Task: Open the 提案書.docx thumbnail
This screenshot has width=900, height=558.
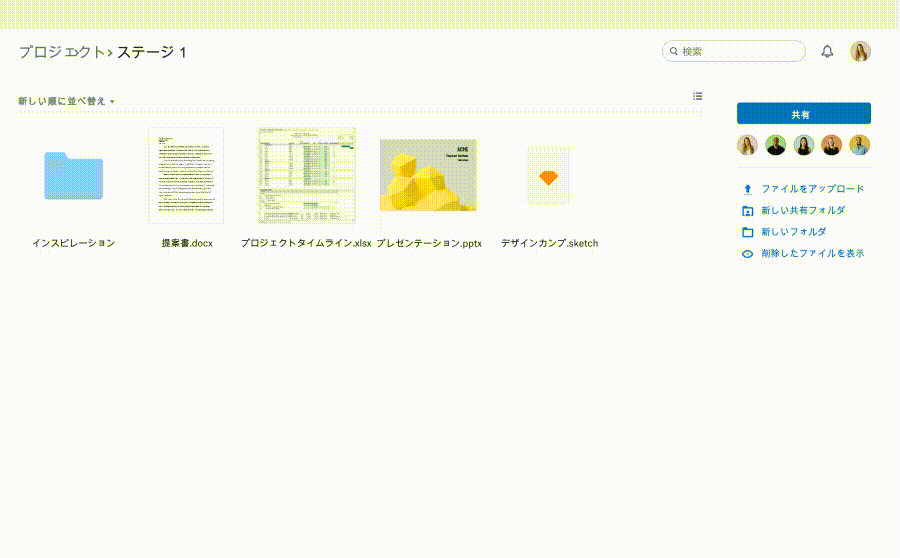Action: [186, 176]
